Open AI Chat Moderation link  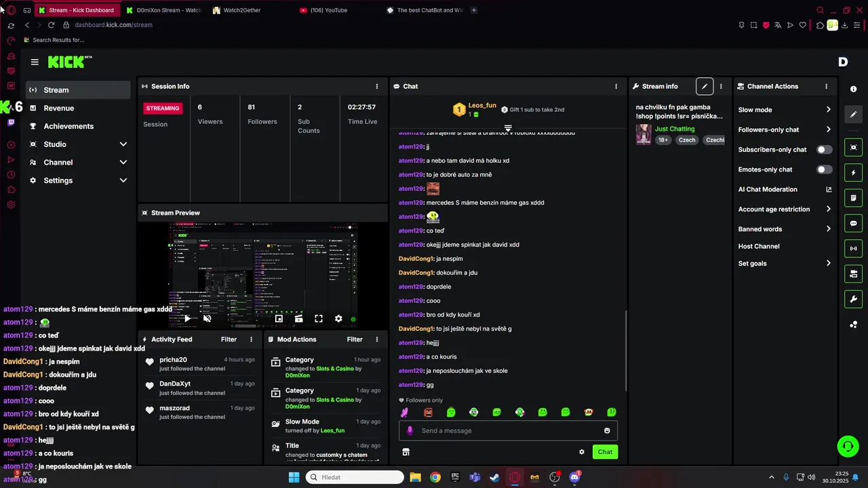click(x=785, y=190)
